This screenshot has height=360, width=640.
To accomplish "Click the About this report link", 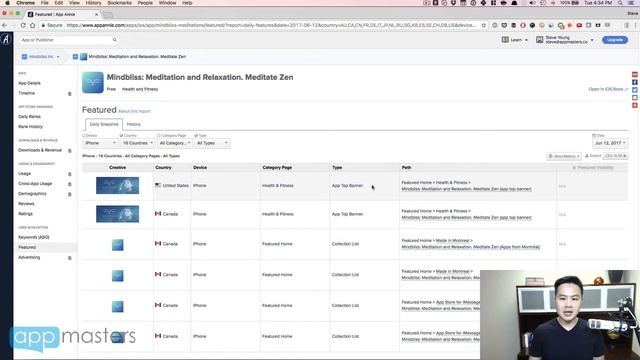I will pyautogui.click(x=134, y=111).
